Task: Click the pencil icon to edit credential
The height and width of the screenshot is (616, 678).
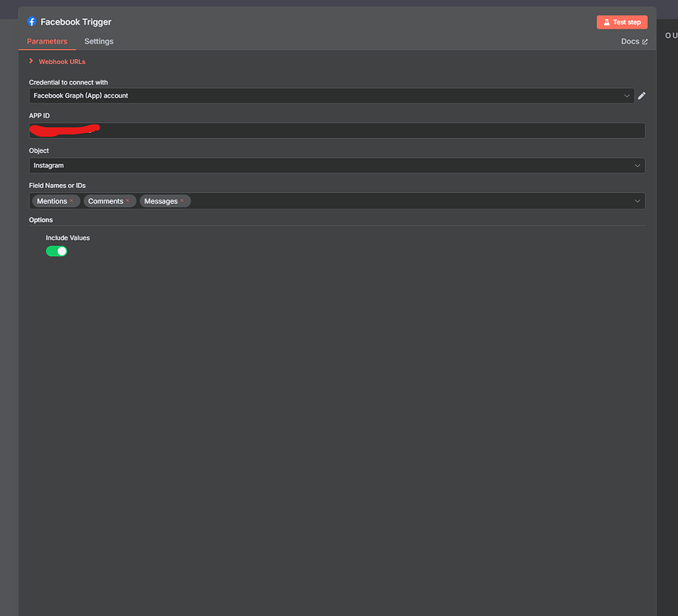Action: 642,96
